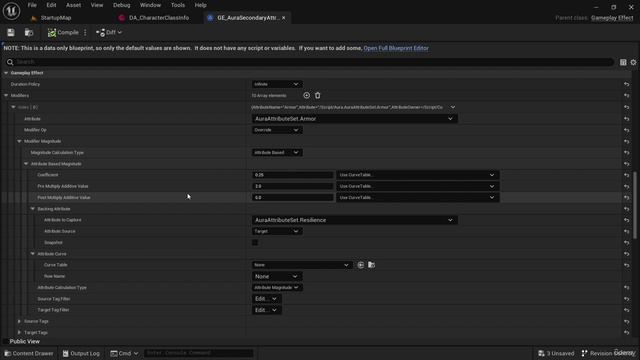The width and height of the screenshot is (640, 360).
Task: Reset Pre Multiply Additive Value to default
Action: [x=627, y=187]
